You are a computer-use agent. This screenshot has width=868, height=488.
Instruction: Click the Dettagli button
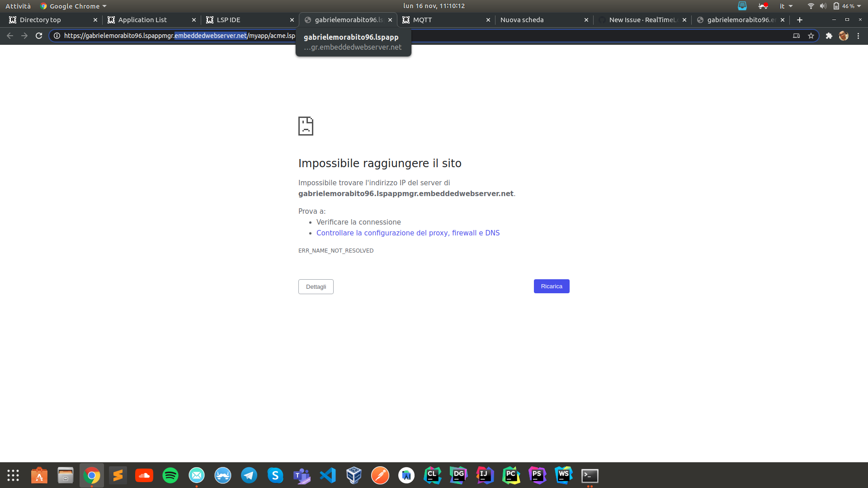pos(316,286)
